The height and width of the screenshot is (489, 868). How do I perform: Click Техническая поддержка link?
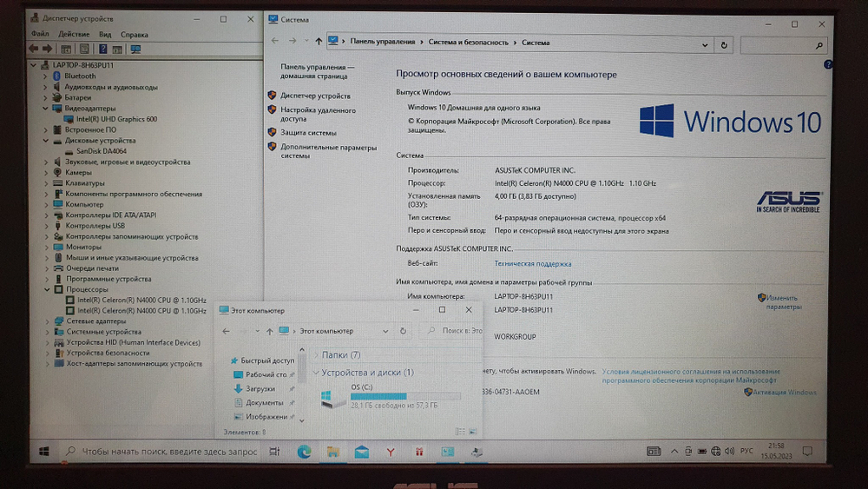[x=533, y=264]
